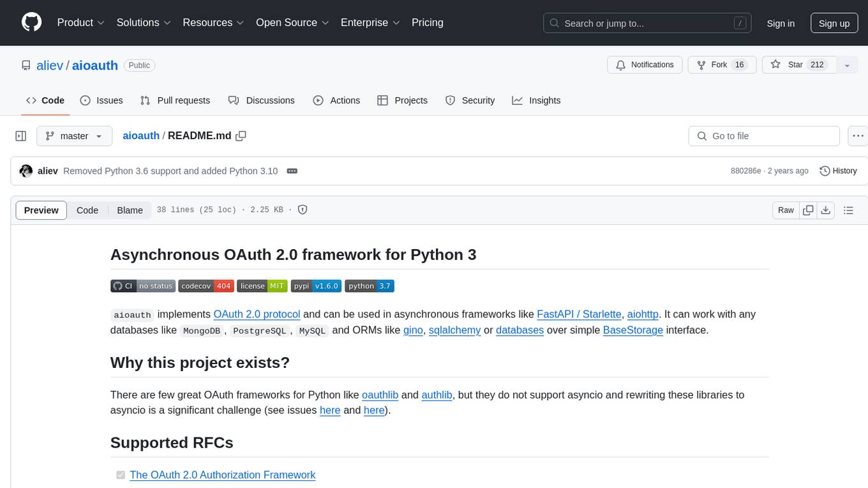Open the databases link

pyautogui.click(x=520, y=330)
